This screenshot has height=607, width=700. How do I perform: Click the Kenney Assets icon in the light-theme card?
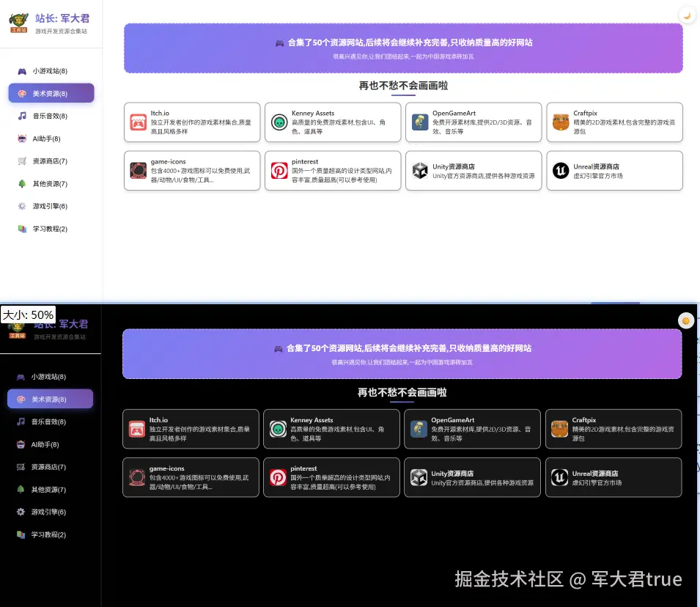point(279,122)
